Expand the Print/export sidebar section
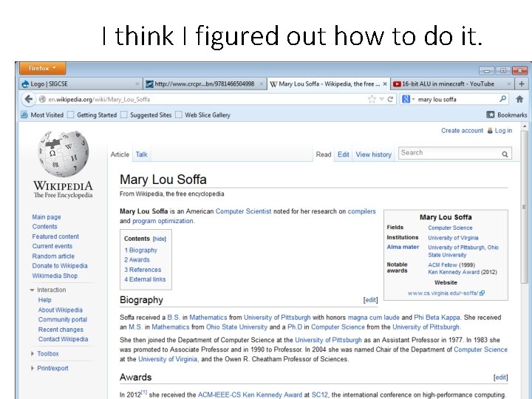Image resolution: width=532 pixels, height=399 pixels. point(33,368)
